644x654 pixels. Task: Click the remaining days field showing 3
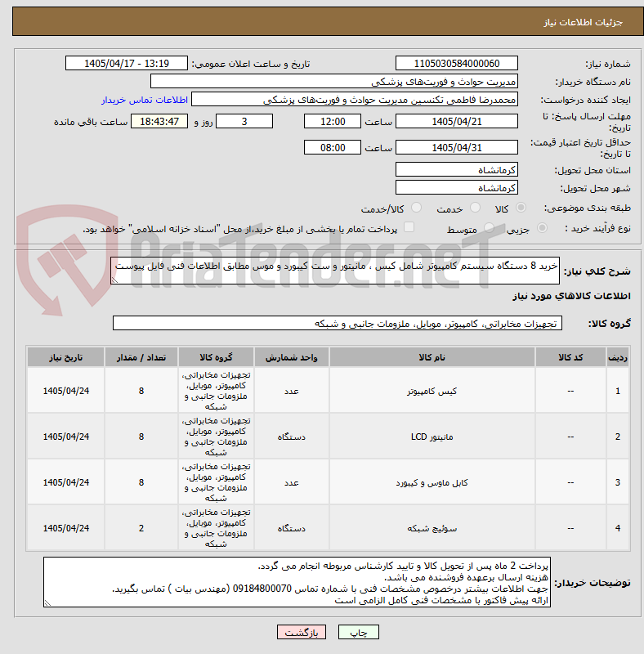click(x=244, y=121)
